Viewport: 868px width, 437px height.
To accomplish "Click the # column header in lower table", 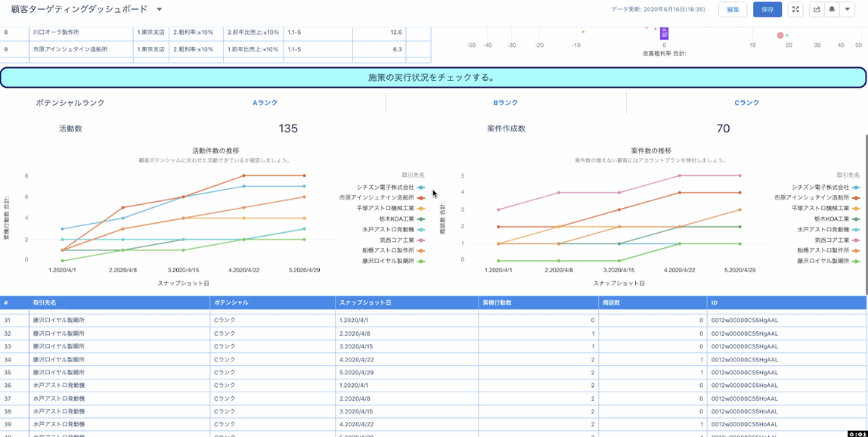I will click(14, 303).
